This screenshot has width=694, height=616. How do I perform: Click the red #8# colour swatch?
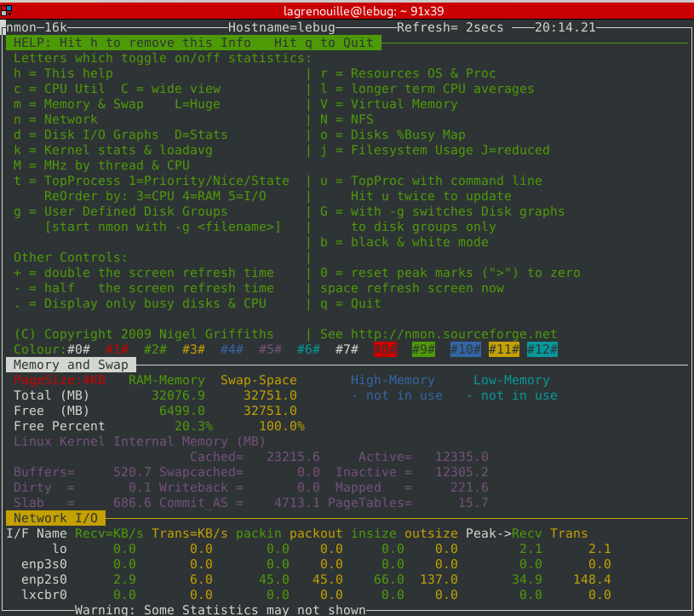(385, 349)
